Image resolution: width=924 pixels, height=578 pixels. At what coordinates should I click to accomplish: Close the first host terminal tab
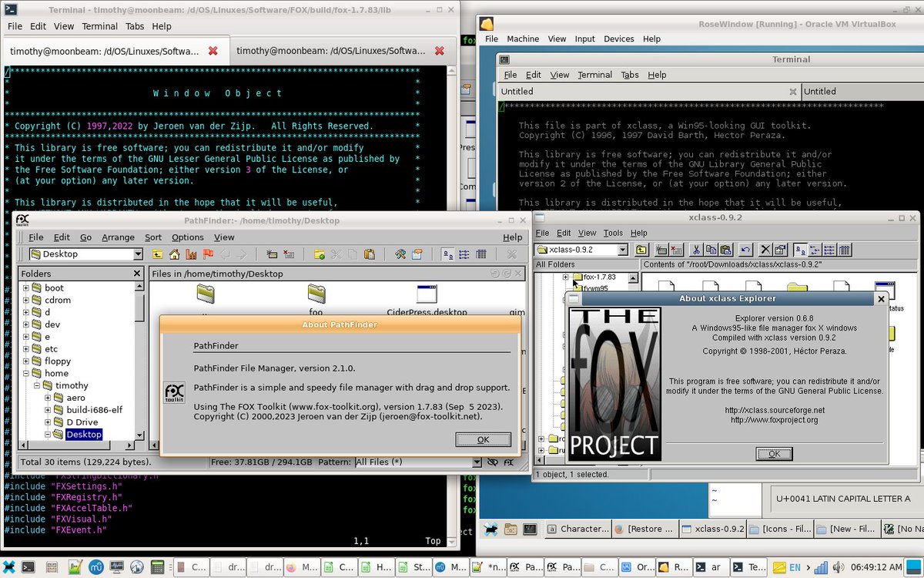coord(213,51)
